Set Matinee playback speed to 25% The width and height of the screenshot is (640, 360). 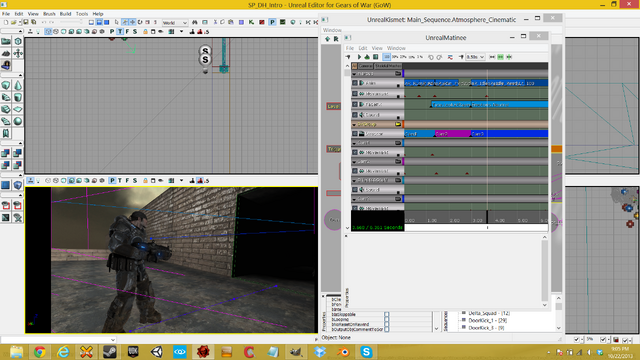pos(403,57)
